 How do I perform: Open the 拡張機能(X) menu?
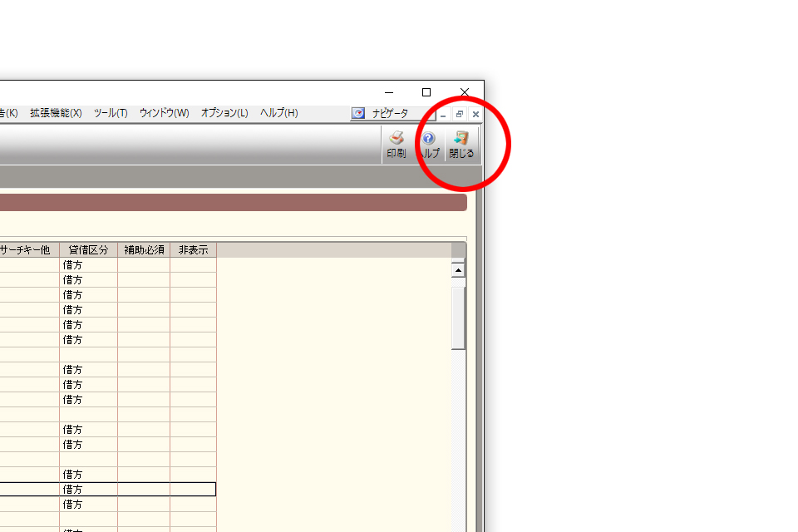56,113
